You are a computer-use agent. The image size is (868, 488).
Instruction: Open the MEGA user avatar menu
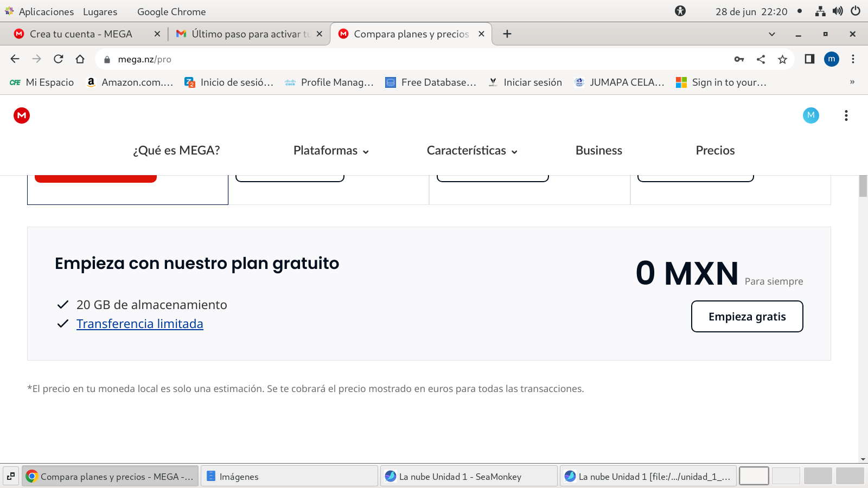810,115
